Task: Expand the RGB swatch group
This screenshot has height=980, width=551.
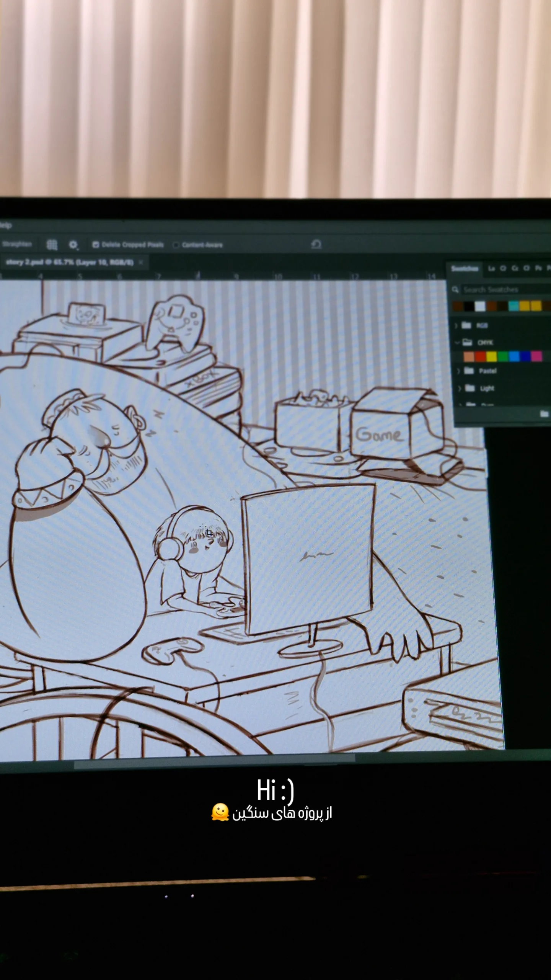Action: [456, 325]
